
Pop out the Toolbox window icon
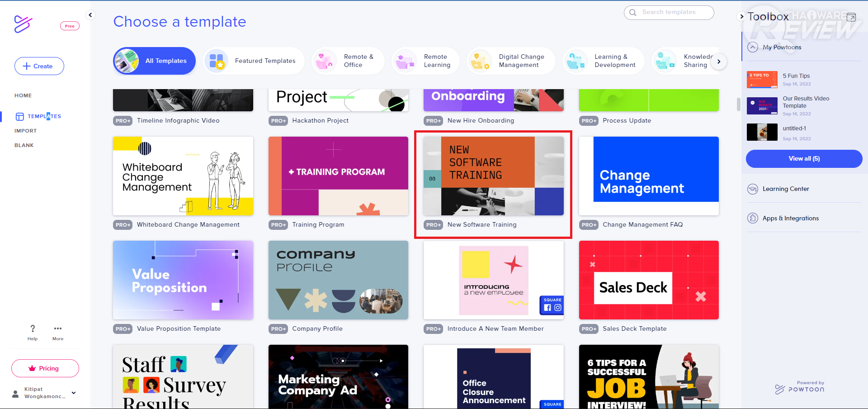click(851, 17)
